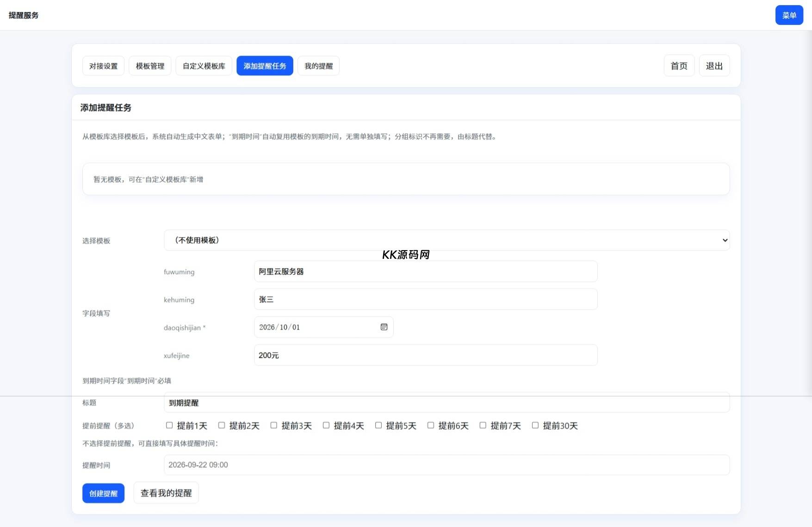Click the 查看我的提醒 button
812x527 pixels.
tap(166, 493)
